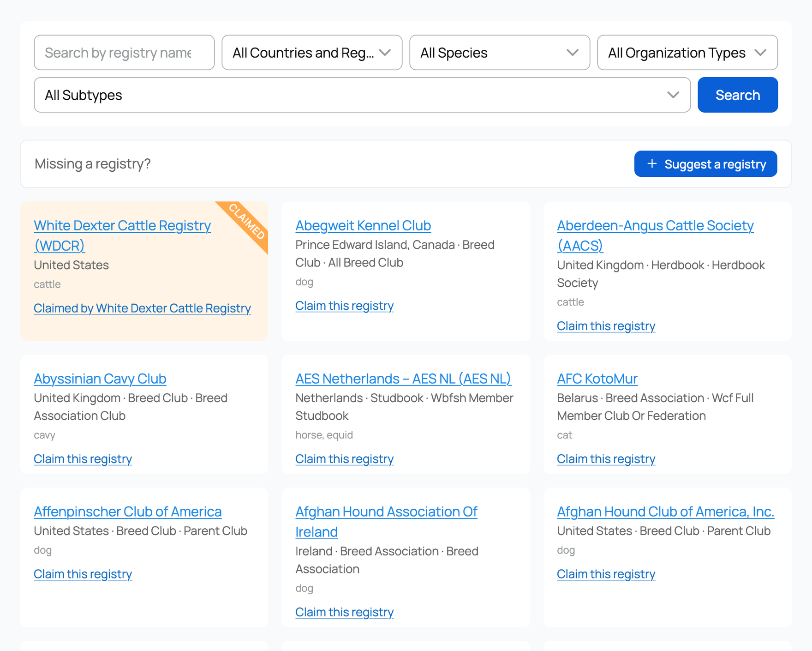Claim the Abegweit Kennel Club registry
This screenshot has width=812, height=651.
click(x=344, y=306)
